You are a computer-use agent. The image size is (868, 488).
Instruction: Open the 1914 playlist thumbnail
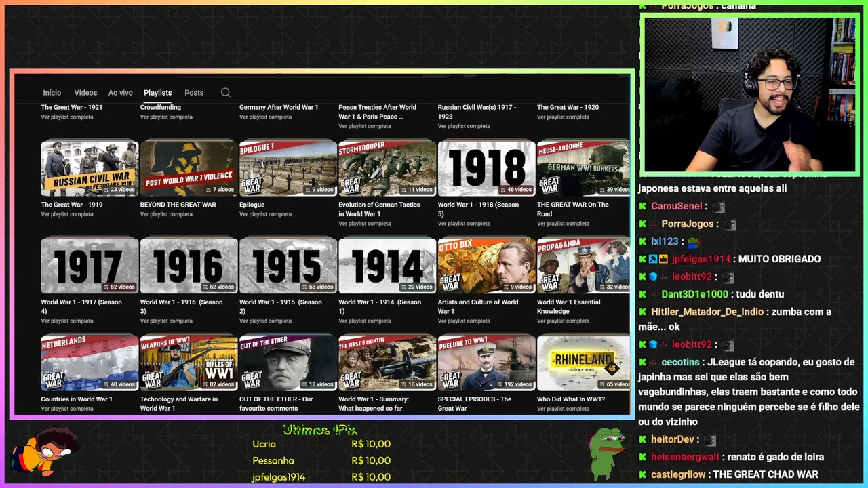[x=387, y=266]
